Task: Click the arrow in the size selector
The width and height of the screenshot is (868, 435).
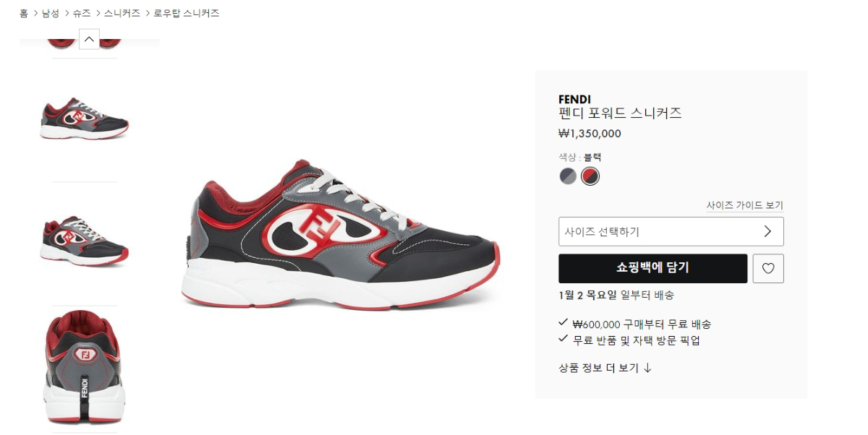Action: [767, 231]
